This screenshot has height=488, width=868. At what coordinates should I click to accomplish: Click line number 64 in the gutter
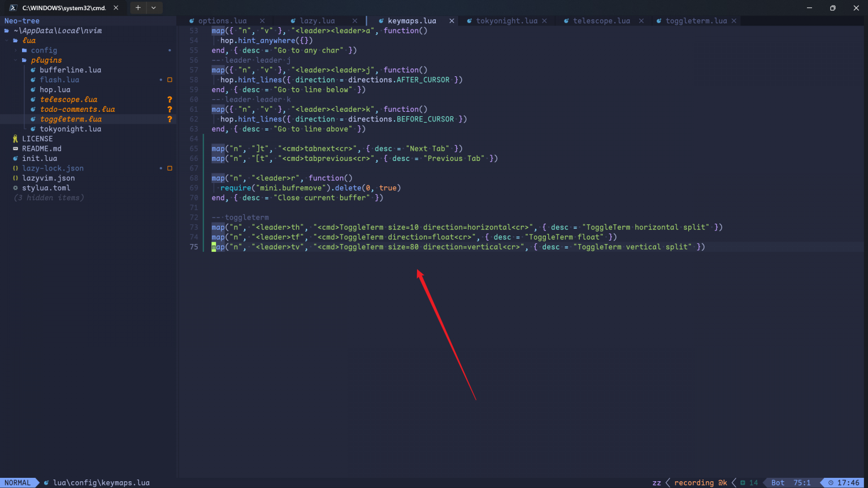pyautogui.click(x=194, y=139)
